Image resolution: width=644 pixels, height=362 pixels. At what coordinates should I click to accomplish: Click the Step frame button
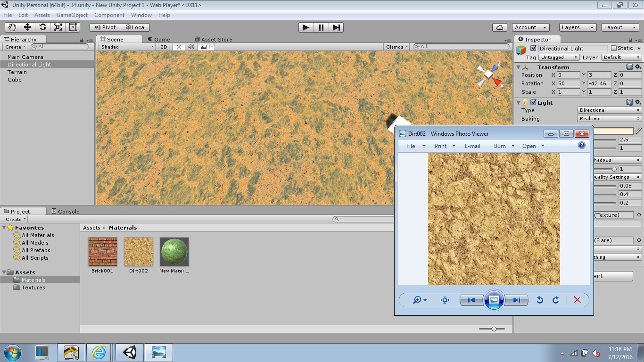coord(336,27)
